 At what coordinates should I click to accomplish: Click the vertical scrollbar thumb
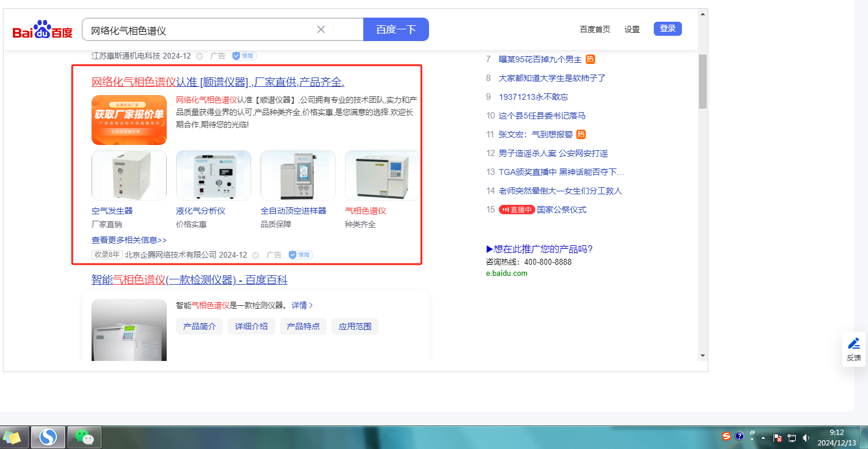[x=702, y=82]
